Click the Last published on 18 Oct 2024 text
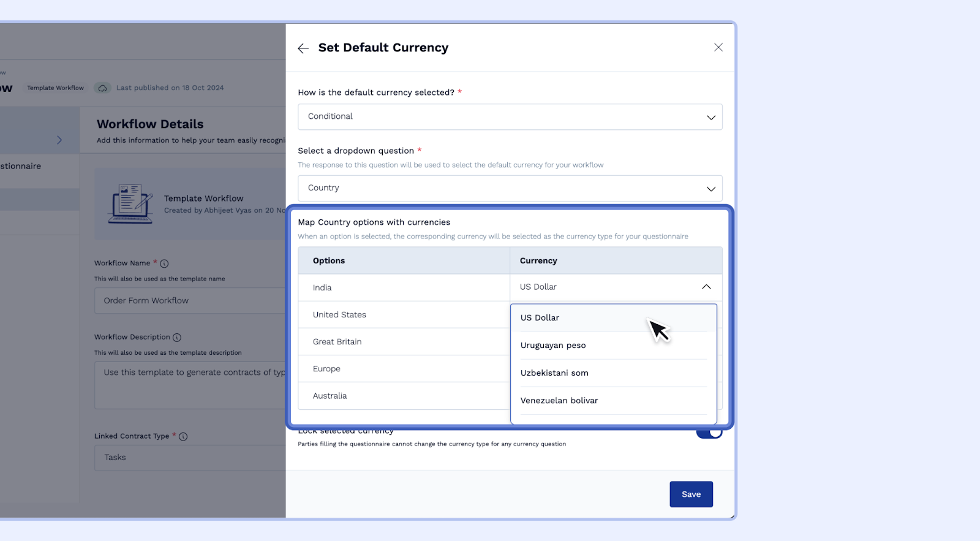980x541 pixels. 170,88
